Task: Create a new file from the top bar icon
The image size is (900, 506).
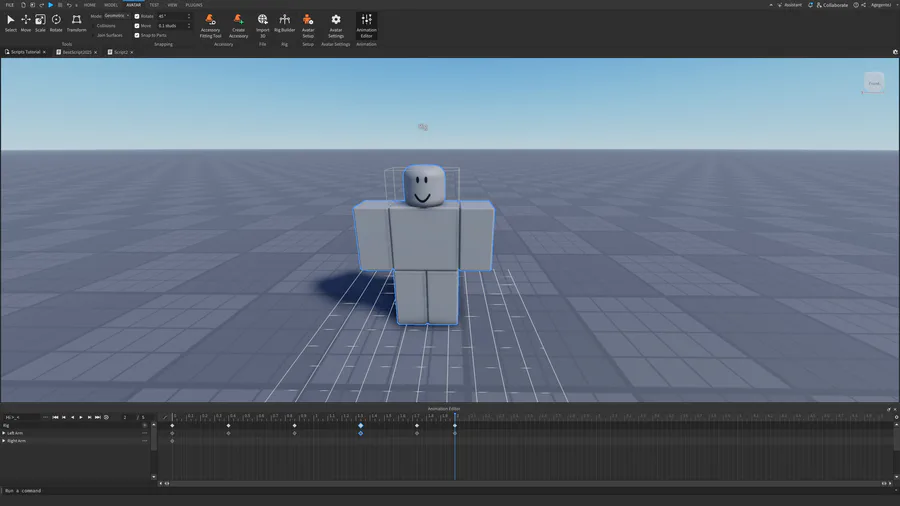Action: pos(23,5)
